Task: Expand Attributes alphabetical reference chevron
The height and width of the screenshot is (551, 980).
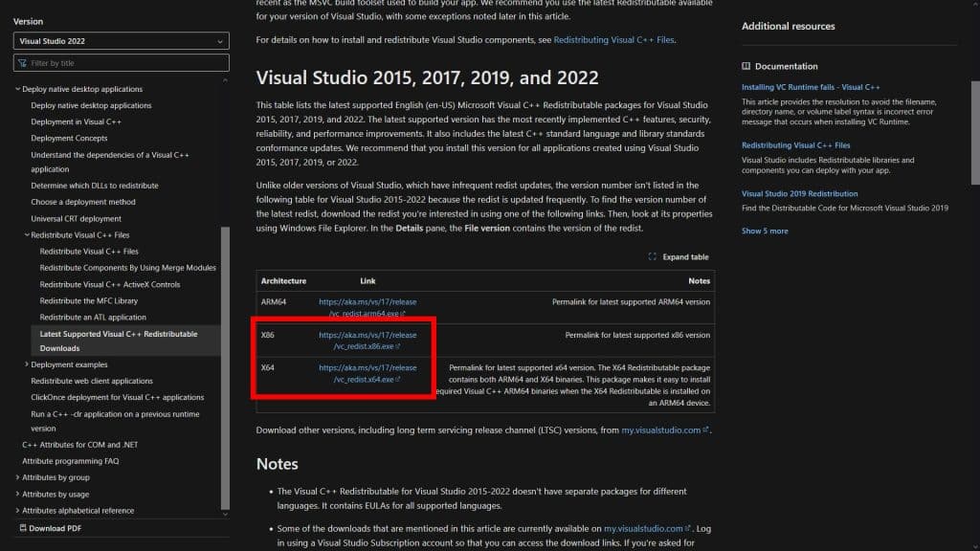Action: (x=17, y=511)
